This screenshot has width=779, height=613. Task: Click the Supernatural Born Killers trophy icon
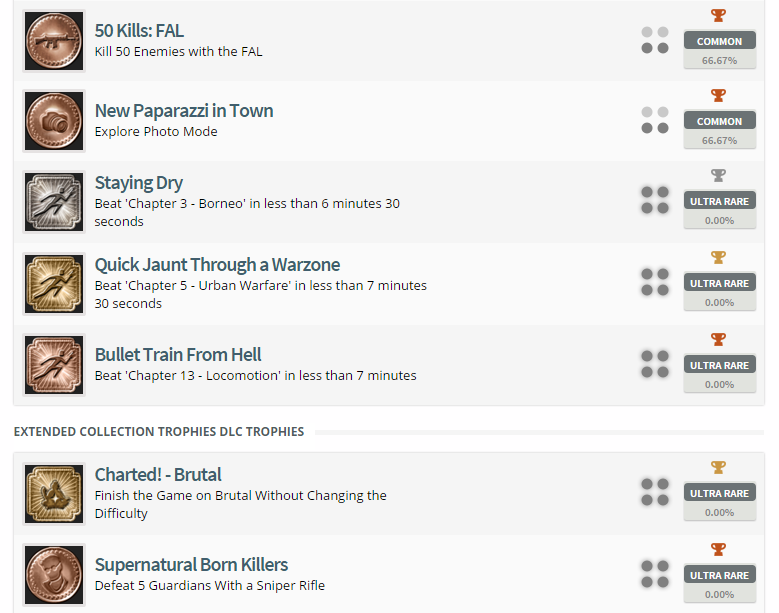[x=53, y=575]
